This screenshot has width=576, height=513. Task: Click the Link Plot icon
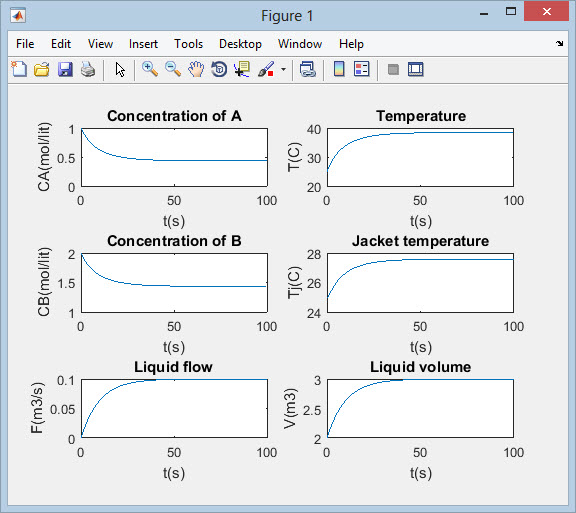click(x=307, y=69)
